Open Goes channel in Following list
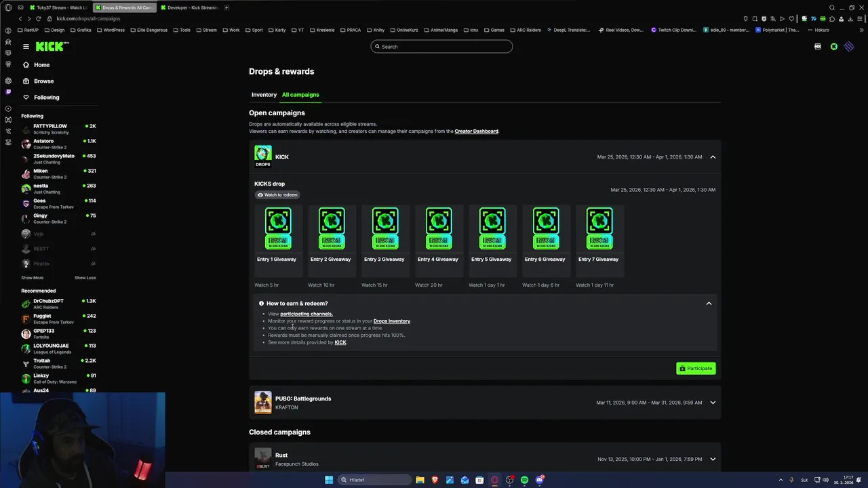Viewport: 868px width, 488px height. pyautogui.click(x=58, y=203)
